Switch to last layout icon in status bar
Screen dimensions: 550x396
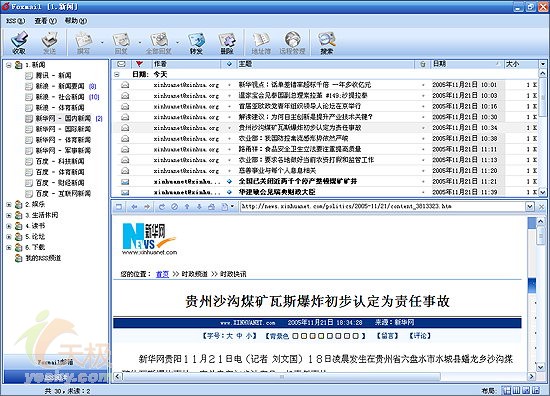[x=536, y=390]
